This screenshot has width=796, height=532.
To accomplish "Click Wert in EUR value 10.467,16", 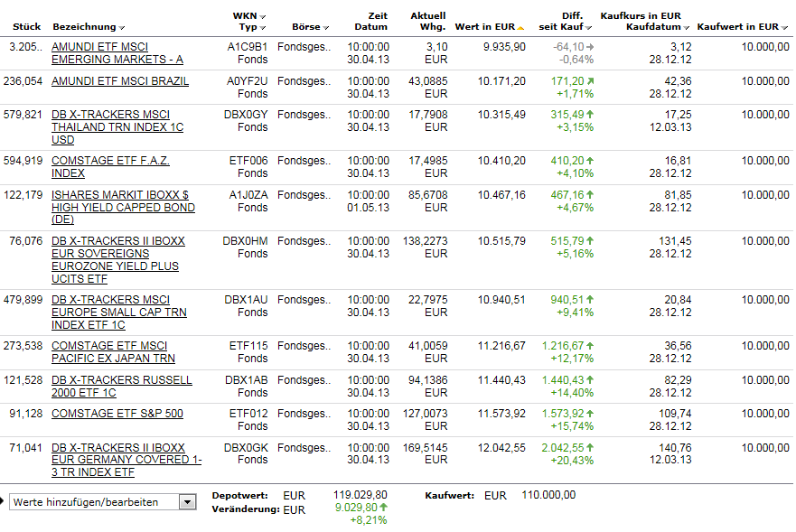I will pos(501,195).
